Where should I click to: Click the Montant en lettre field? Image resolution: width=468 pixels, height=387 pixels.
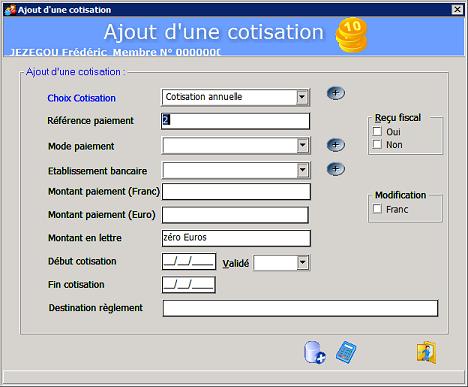point(236,238)
